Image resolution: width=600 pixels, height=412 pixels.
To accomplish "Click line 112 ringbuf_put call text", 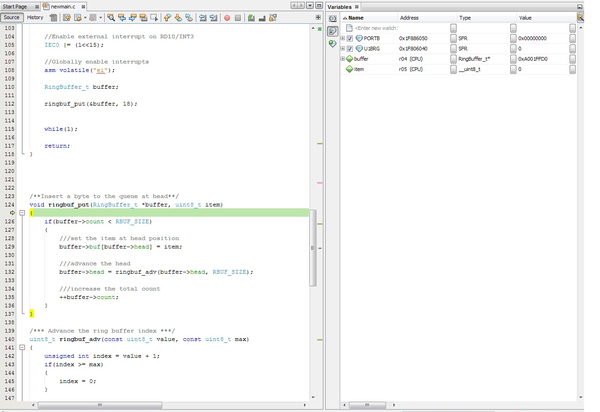I will (x=91, y=104).
